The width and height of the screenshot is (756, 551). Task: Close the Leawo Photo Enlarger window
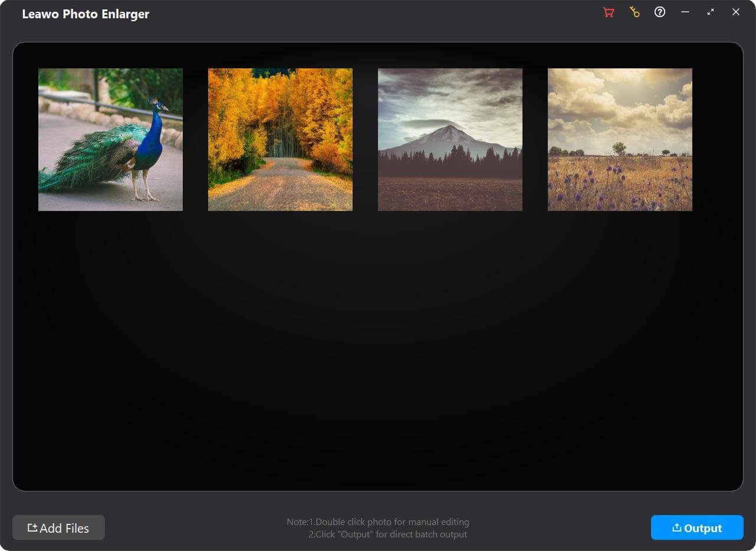pos(736,12)
